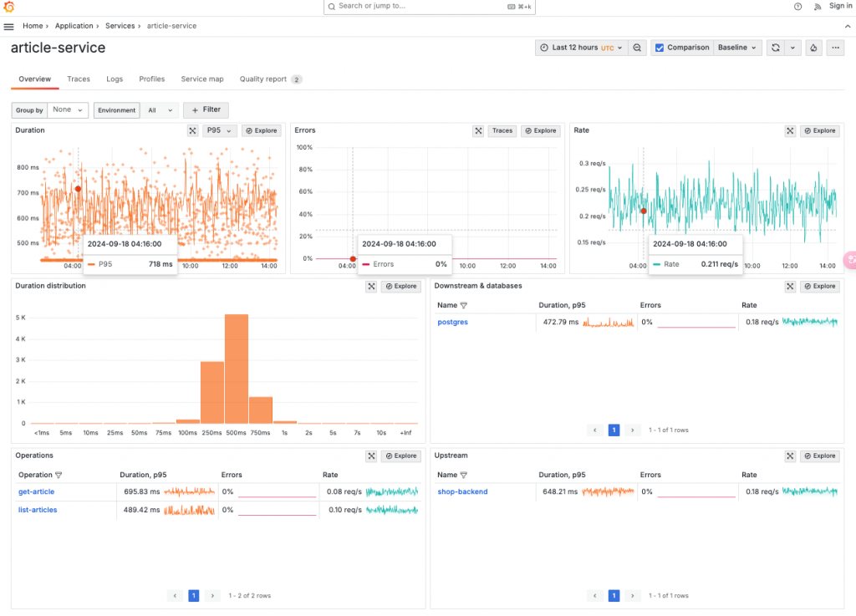Click Traces button in Errors panel
The height and width of the screenshot is (616, 856).
coord(502,131)
